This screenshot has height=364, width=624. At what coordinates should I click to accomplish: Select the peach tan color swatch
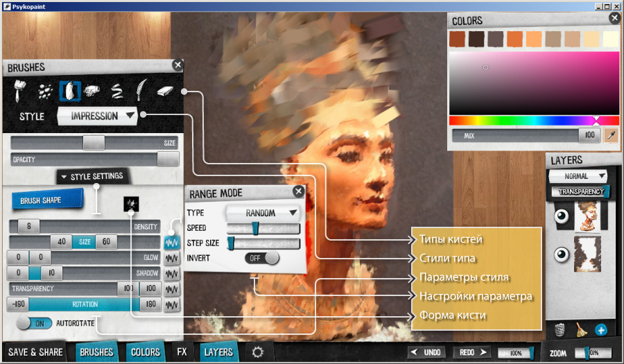tap(572, 39)
